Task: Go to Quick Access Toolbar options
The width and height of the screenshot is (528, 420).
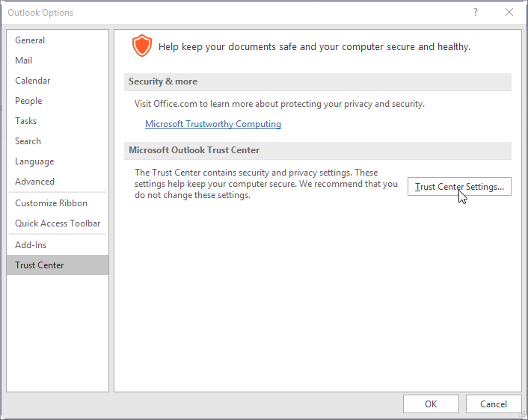Action: coord(58,223)
